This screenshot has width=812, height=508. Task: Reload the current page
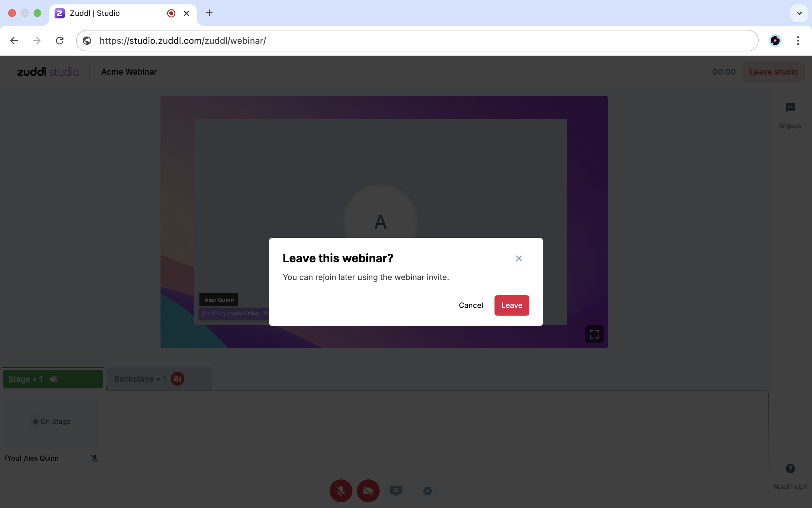pyautogui.click(x=60, y=41)
